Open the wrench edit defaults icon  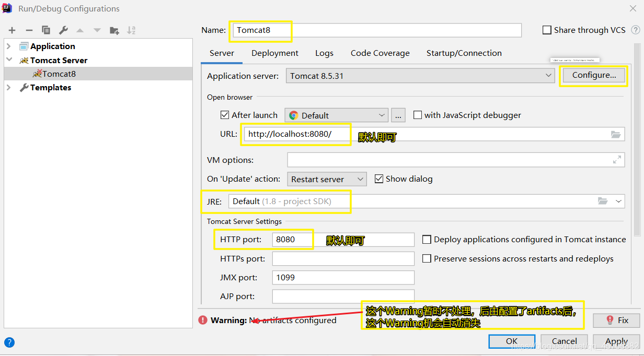point(63,30)
